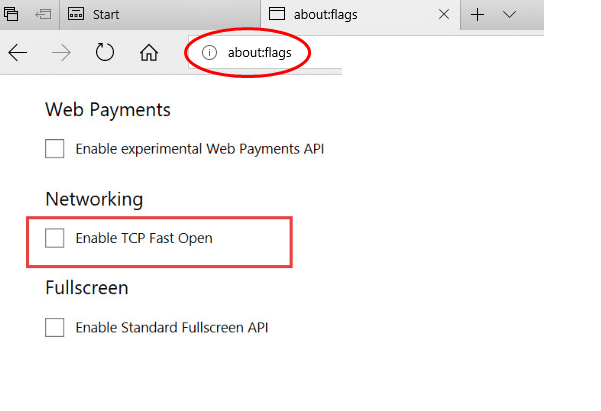Go forward with the forward arrow

tap(61, 53)
